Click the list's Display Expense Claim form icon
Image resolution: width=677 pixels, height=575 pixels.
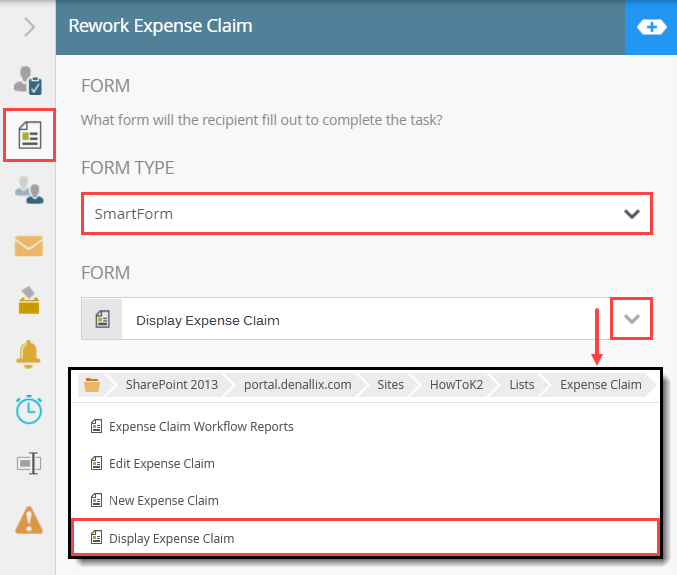coord(96,537)
